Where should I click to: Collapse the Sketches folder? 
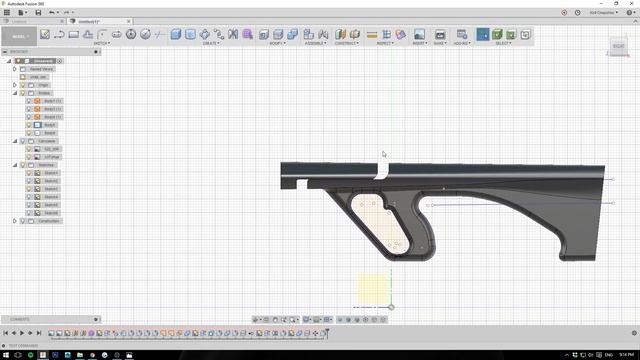pos(15,165)
